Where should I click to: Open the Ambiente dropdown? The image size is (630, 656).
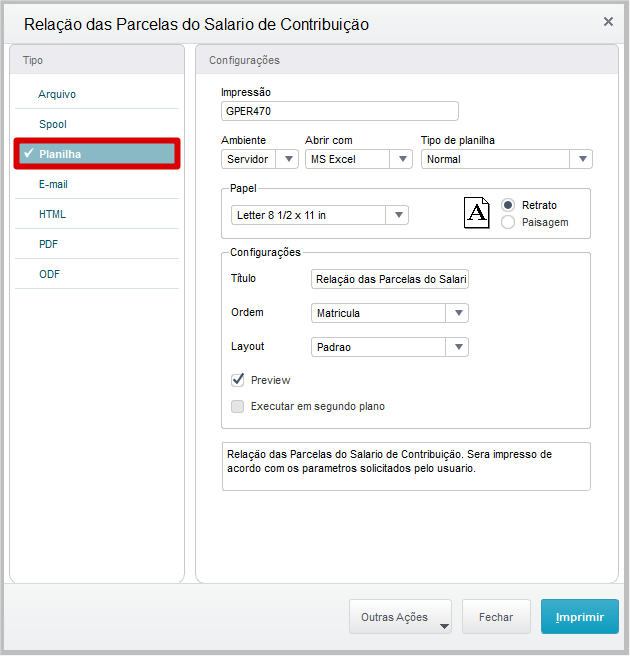260,159
